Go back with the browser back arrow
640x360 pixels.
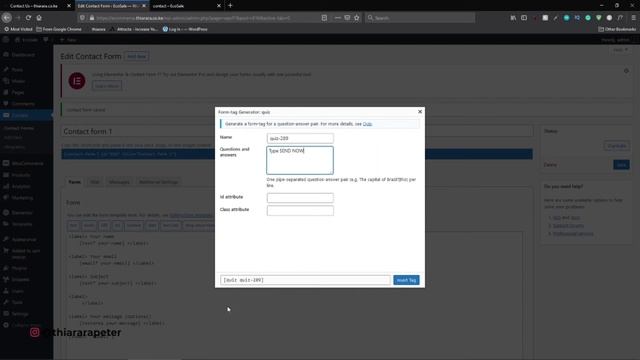(x=7, y=18)
